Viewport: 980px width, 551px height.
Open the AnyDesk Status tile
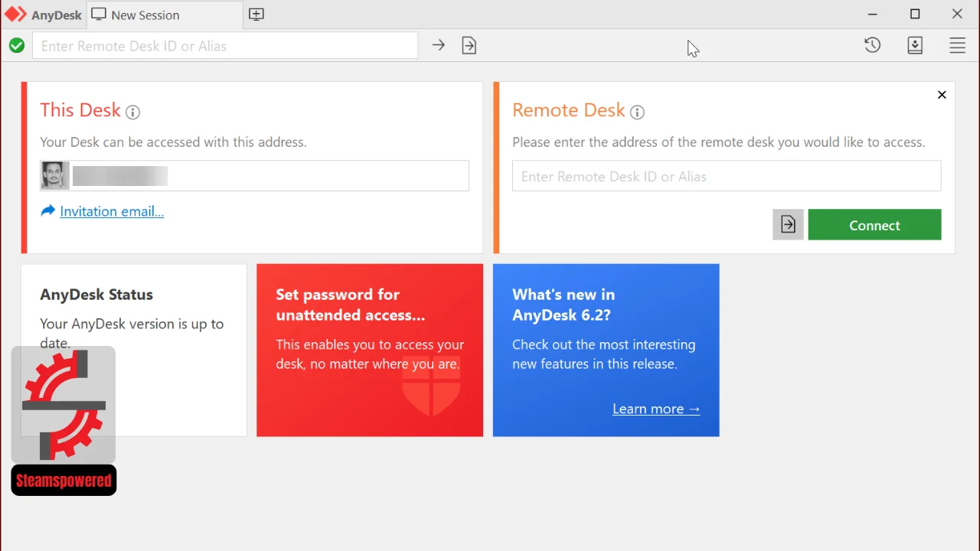134,350
